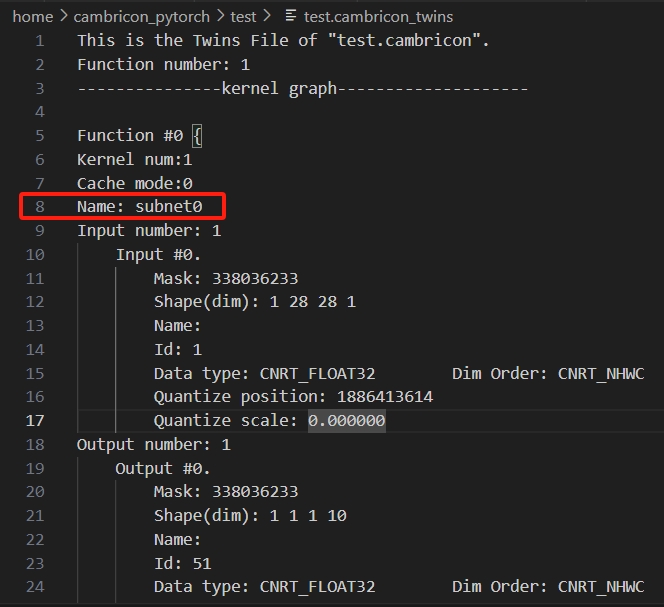Click the "Output number: 1" line
Viewport: 664px width, 607px height.
[153, 444]
